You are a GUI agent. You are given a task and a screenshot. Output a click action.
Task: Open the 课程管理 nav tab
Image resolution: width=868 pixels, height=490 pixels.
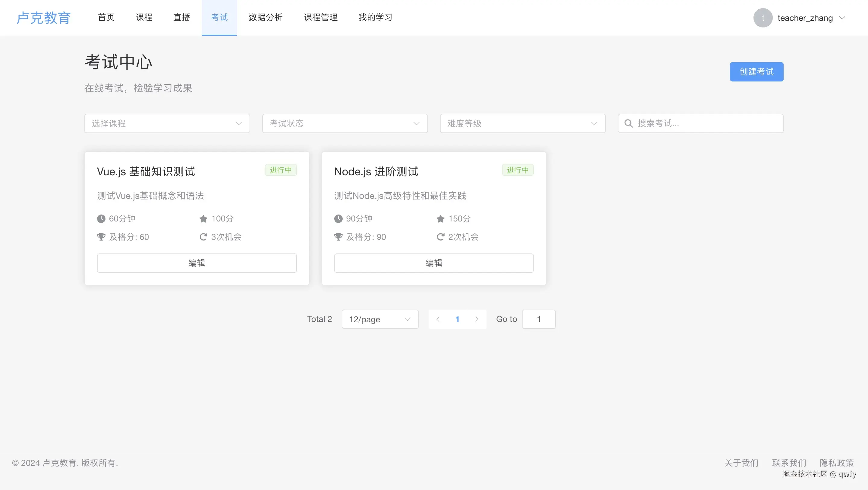pyautogui.click(x=320, y=17)
